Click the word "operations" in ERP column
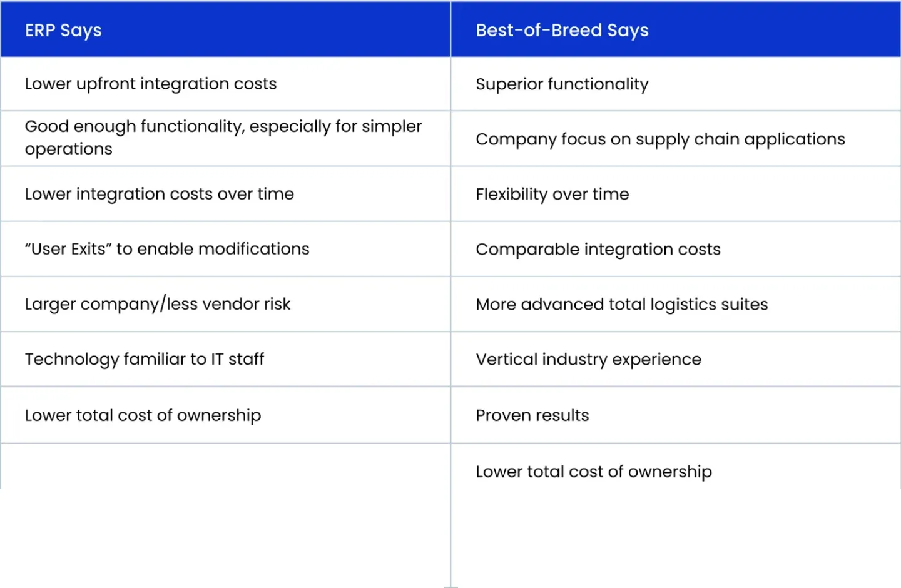The width and height of the screenshot is (901, 588). click(x=69, y=149)
